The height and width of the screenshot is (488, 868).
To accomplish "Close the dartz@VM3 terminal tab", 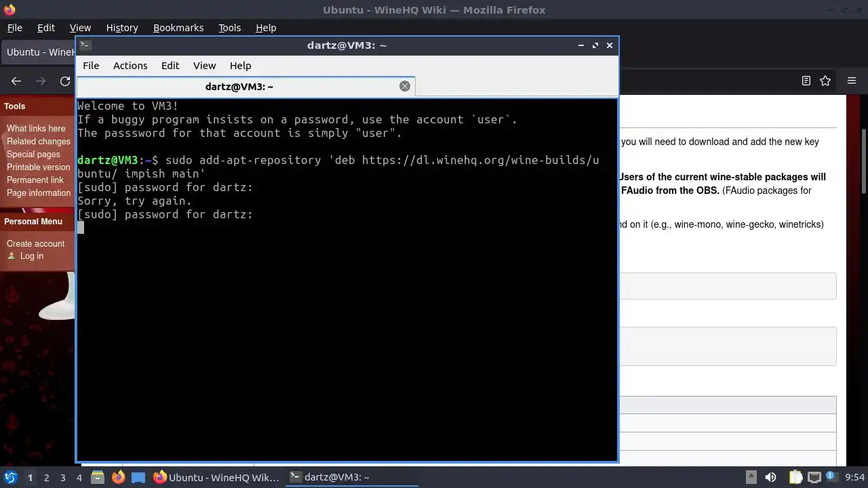I will pos(405,86).
